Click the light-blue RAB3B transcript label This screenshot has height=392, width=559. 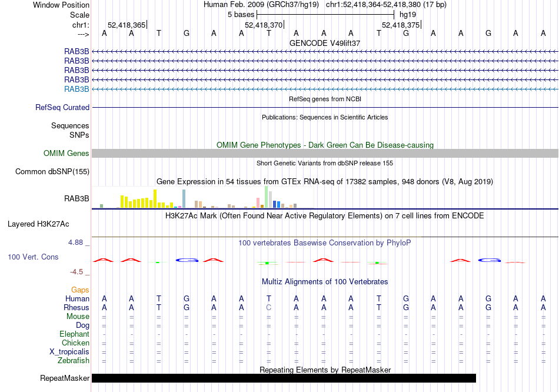tap(76, 89)
